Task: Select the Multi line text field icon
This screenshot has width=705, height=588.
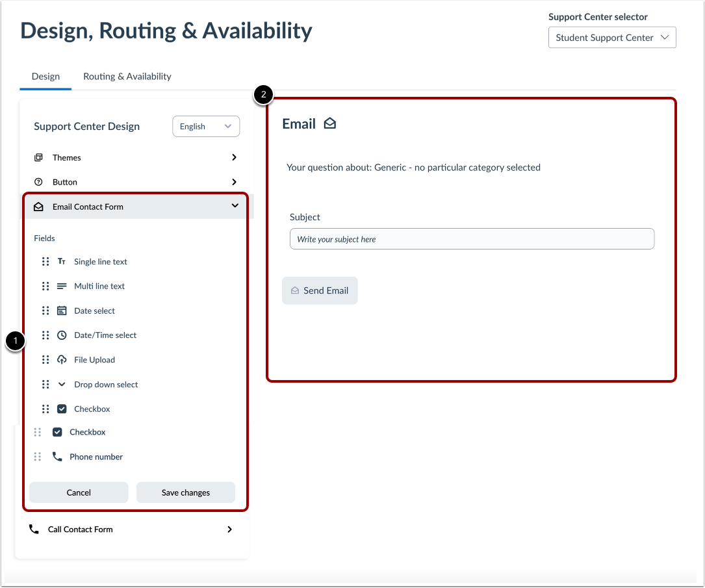Action: (x=61, y=286)
